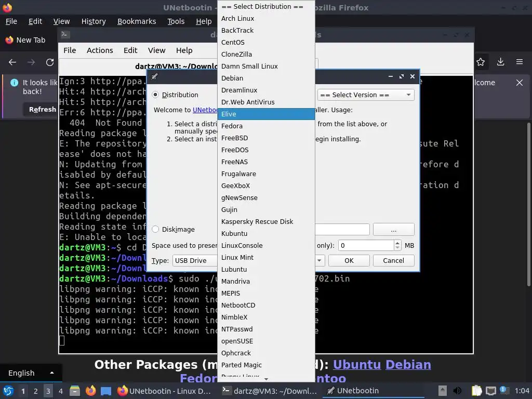Dismiss Firefox notification bar X
This screenshot has height=399, width=532.
(520, 83)
